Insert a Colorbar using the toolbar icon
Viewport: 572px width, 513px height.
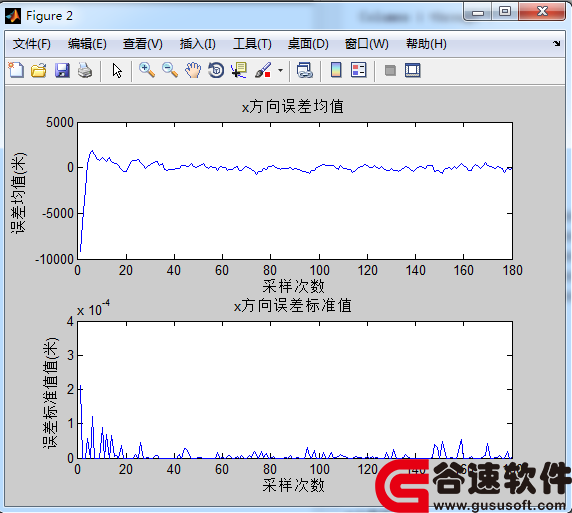336,70
